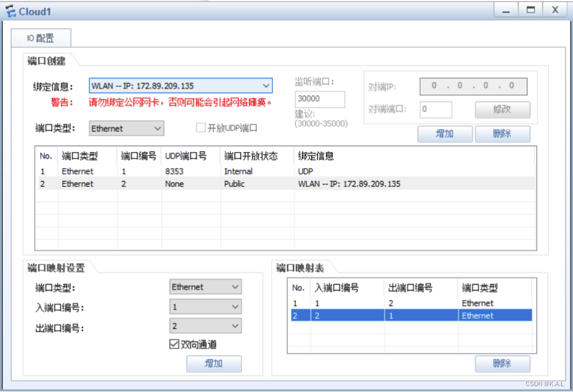
Task: Open 端口类型 dropdown in 端口映射设置
Action: pyautogui.click(x=205, y=287)
